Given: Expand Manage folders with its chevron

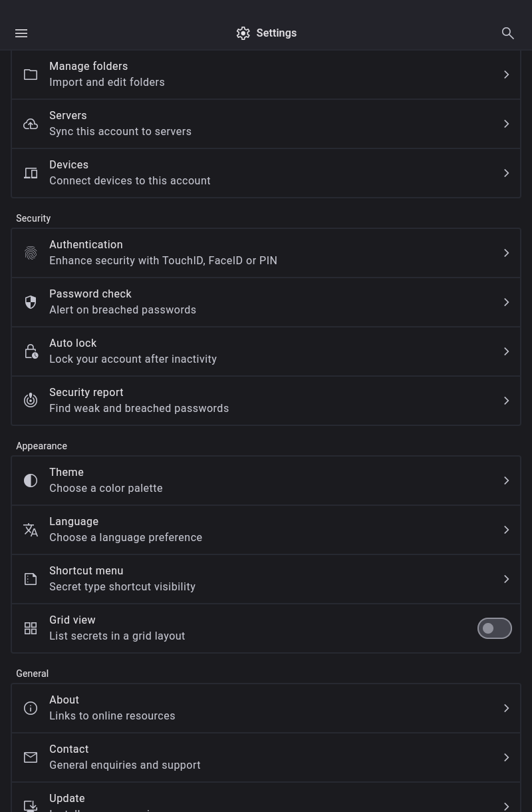Looking at the screenshot, I should click(506, 75).
